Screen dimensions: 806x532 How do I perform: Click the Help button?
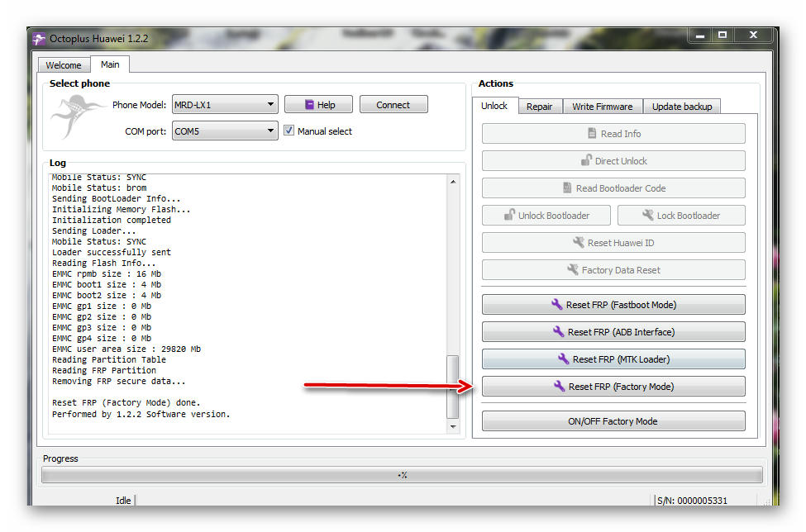point(319,105)
